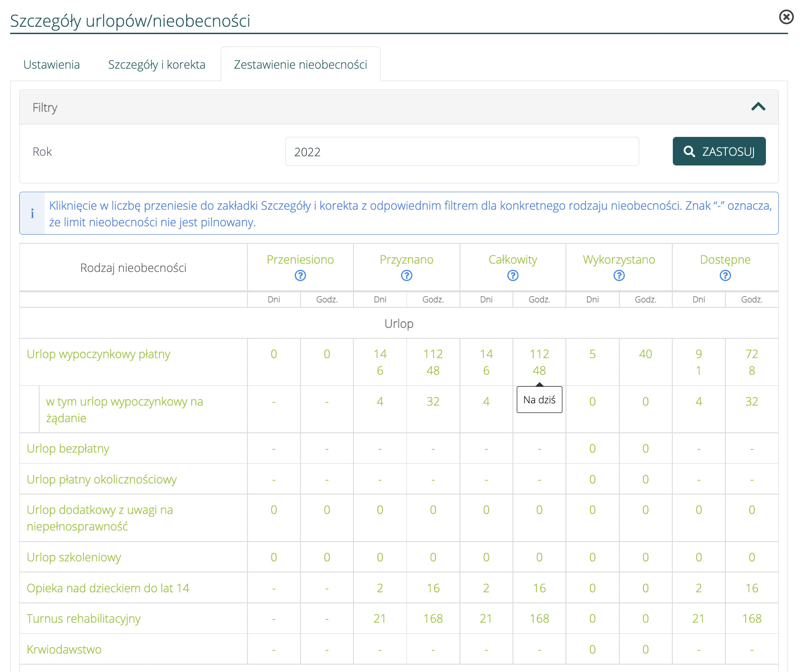The height and width of the screenshot is (672, 800).
Task: Open Krwiodawstwo absence type link
Action: 64,649
